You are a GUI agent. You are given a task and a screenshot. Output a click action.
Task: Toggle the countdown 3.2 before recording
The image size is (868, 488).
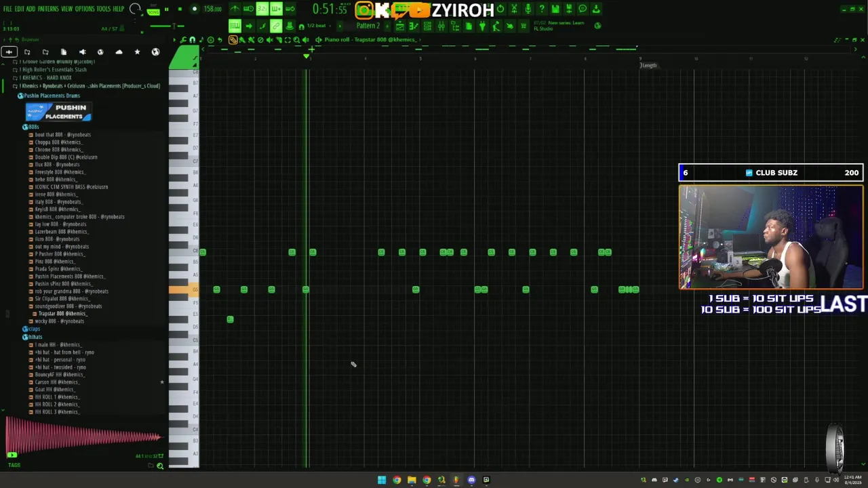(x=262, y=9)
